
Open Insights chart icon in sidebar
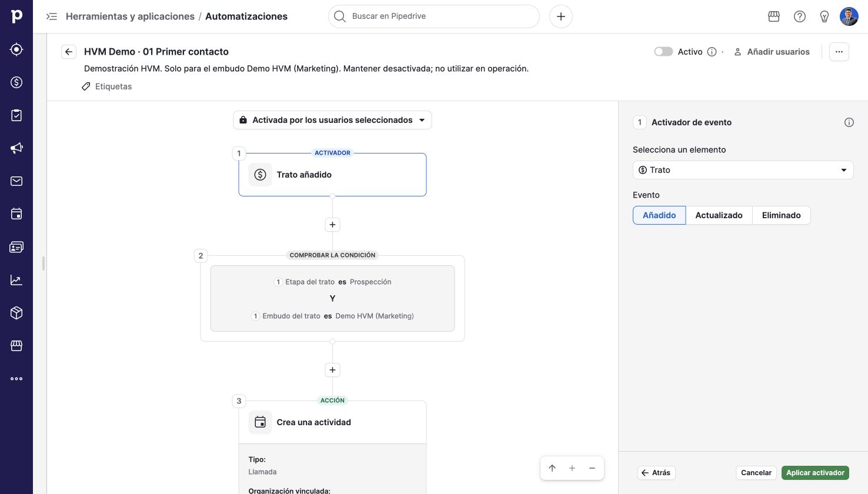16,280
